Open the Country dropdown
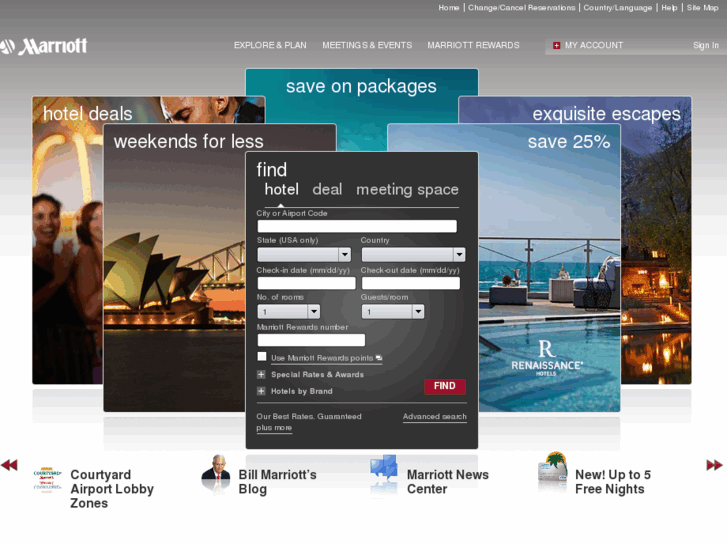 click(x=413, y=254)
